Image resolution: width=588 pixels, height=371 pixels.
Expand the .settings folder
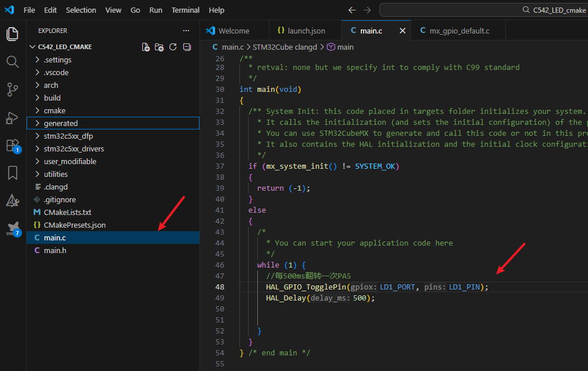(x=113, y=60)
